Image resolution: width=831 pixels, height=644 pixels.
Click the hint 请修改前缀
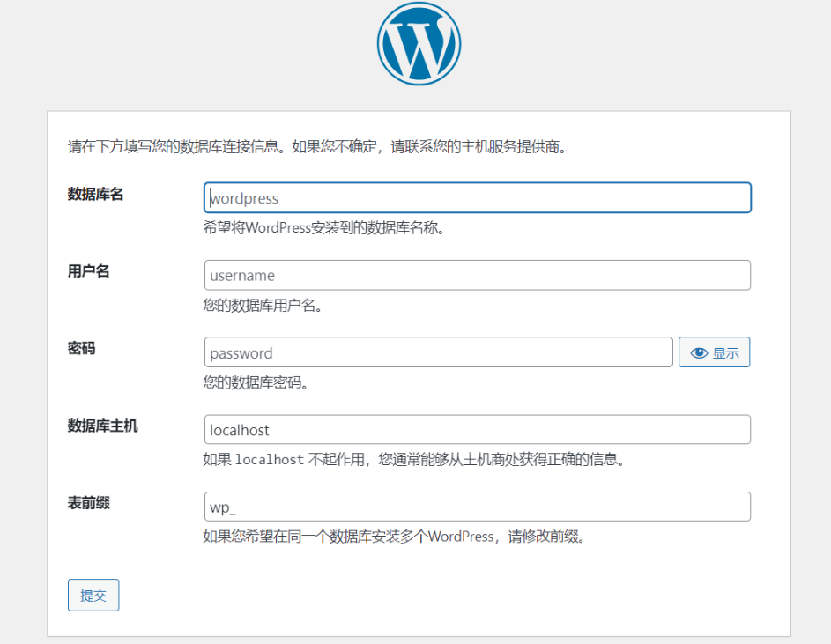tap(546, 537)
